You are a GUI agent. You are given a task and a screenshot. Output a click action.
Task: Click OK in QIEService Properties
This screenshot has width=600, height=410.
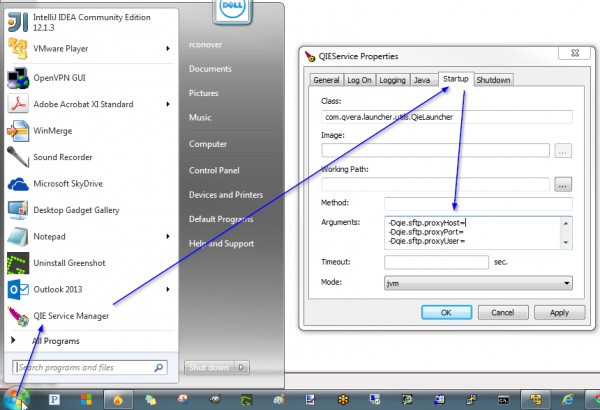[446, 312]
